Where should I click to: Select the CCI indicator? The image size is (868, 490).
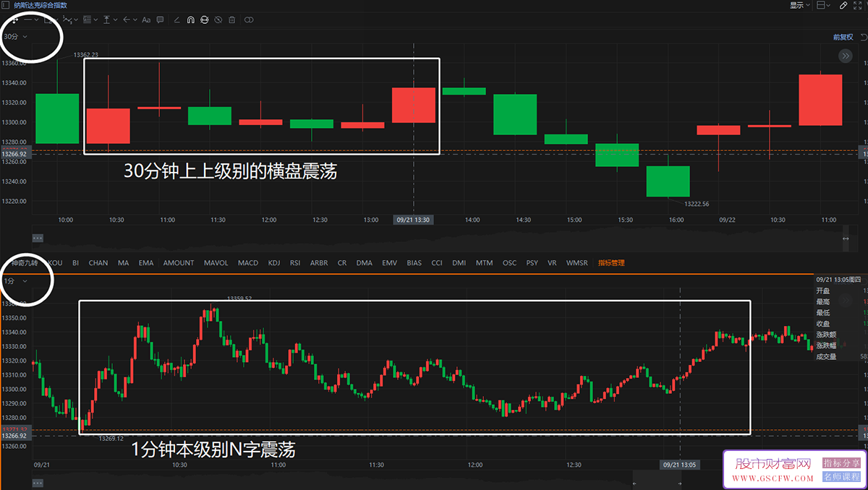[x=437, y=263]
